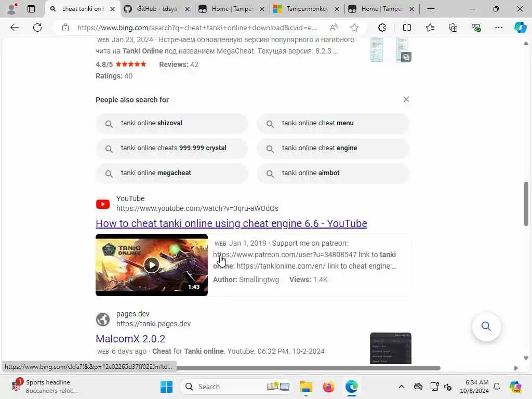Play the Tanki Online video thumbnail
This screenshot has width=532, height=399.
pyautogui.click(x=151, y=264)
